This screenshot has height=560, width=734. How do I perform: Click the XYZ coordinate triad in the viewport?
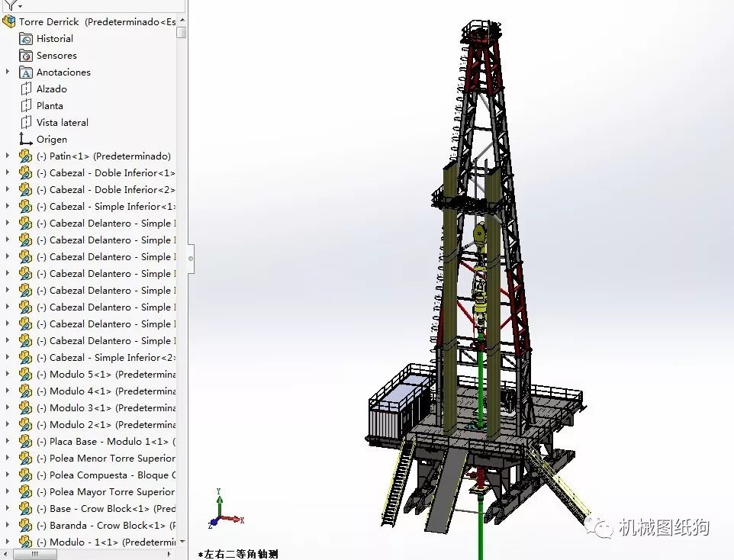tap(226, 510)
